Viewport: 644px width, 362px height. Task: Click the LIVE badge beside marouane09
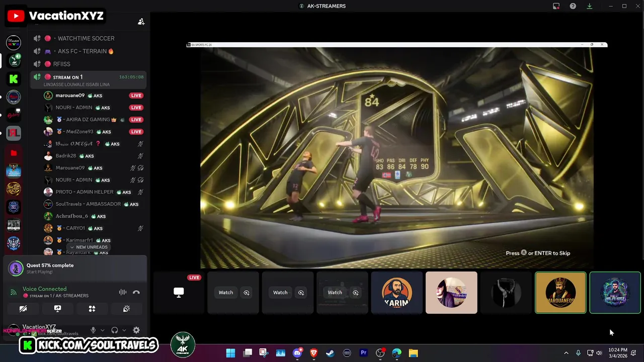click(136, 96)
